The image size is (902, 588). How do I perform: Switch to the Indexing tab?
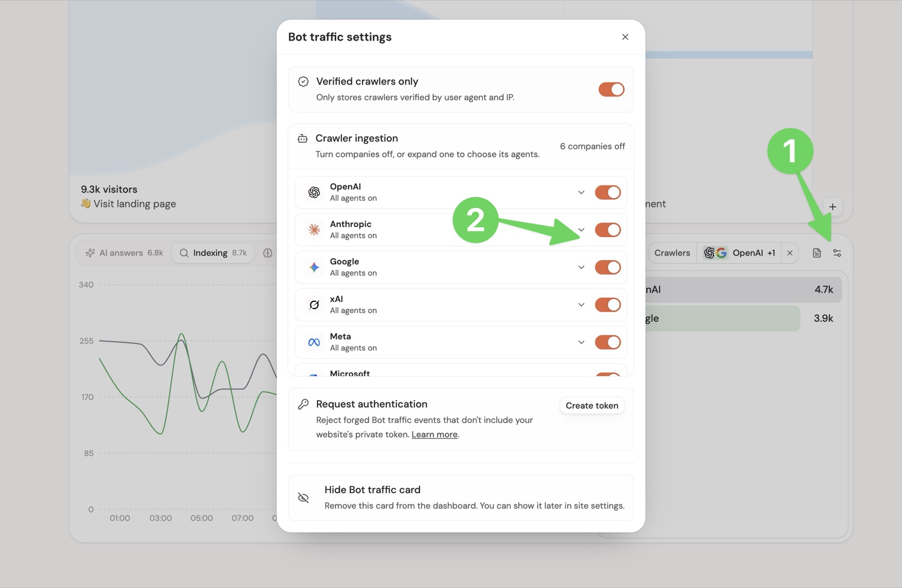pos(213,253)
